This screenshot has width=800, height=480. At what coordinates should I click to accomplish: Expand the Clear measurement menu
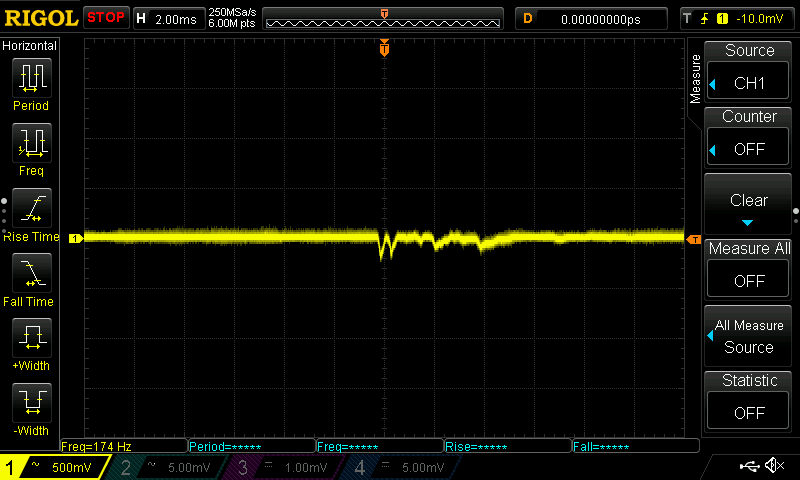(748, 204)
